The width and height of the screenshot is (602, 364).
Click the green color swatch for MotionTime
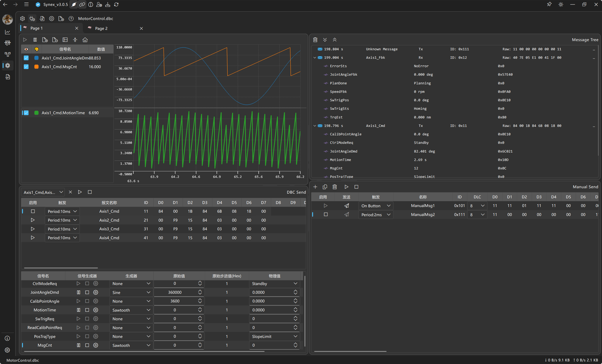[x=36, y=113]
